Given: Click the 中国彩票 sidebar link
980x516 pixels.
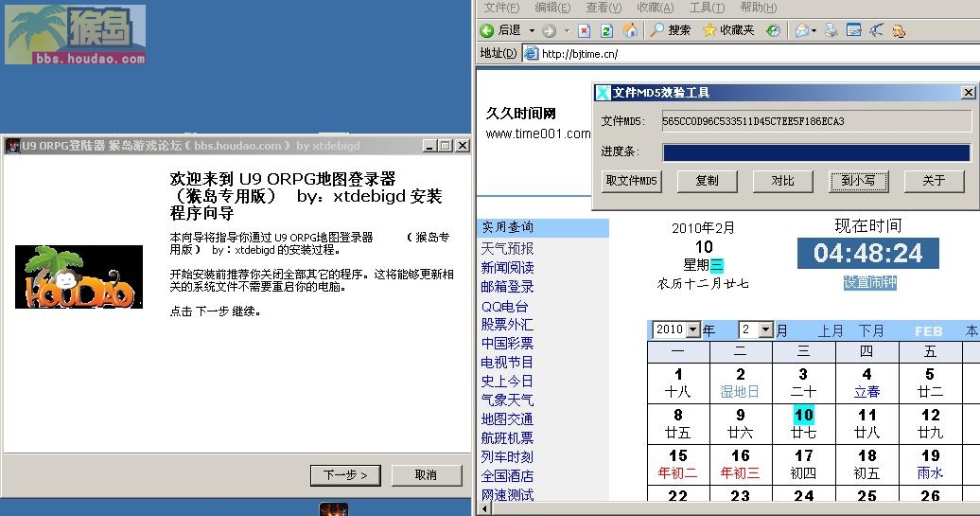Looking at the screenshot, I should [x=507, y=344].
